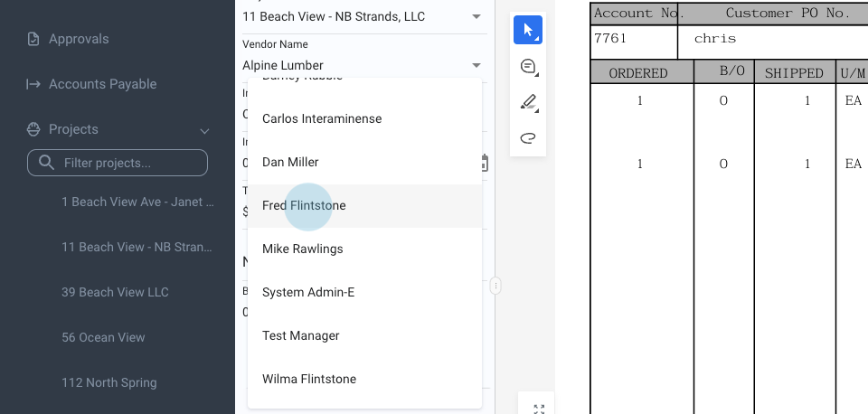The image size is (868, 414).
Task: Open the project selector dropdown arrow
Action: pos(476,16)
